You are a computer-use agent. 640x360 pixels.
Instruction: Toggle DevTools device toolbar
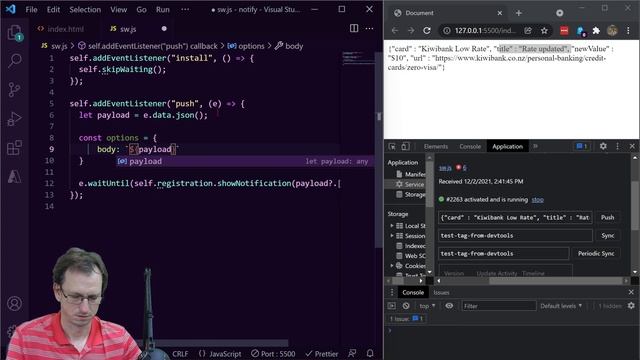tap(405, 146)
